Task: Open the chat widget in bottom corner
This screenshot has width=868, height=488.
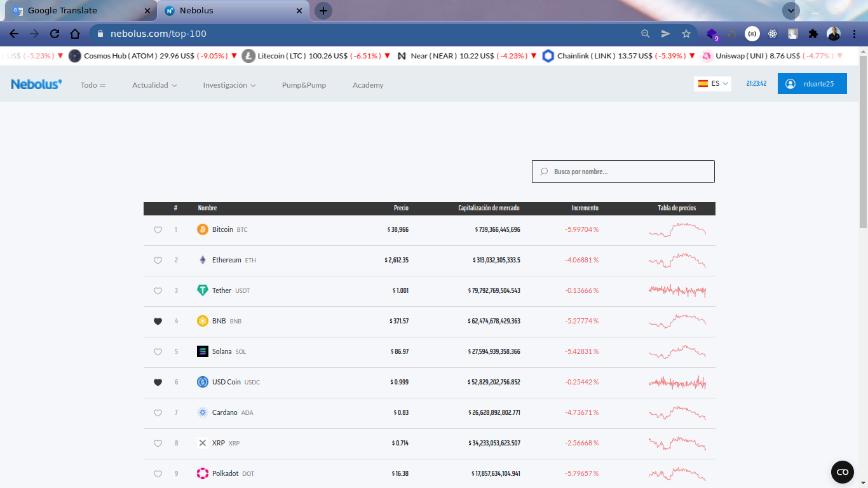Action: 843,471
